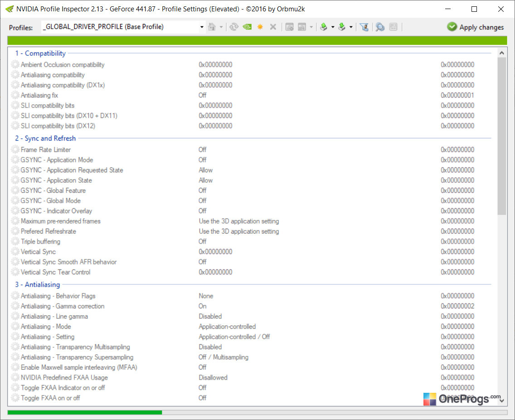
Task: Select the GSYNC - Application Mode setting
Action: (x=57, y=160)
